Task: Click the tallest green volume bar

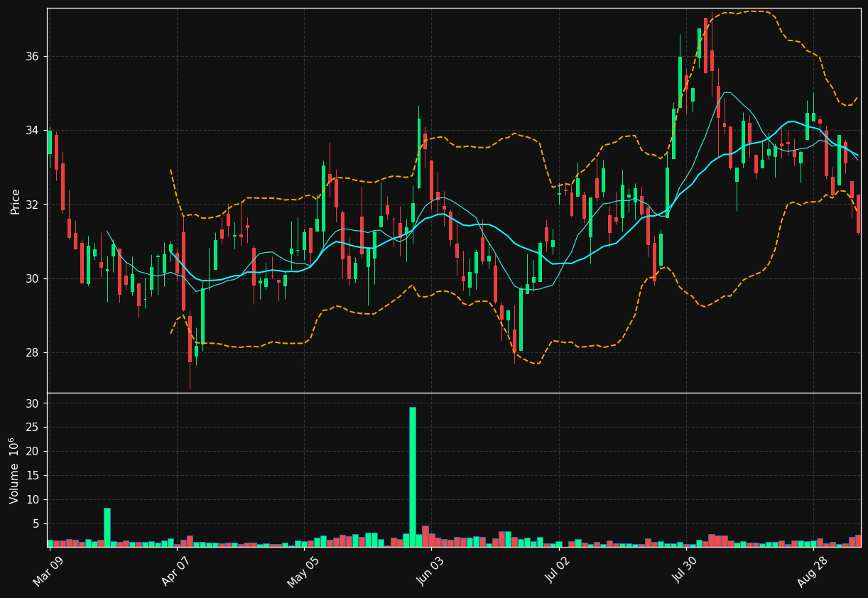Action: (412, 477)
